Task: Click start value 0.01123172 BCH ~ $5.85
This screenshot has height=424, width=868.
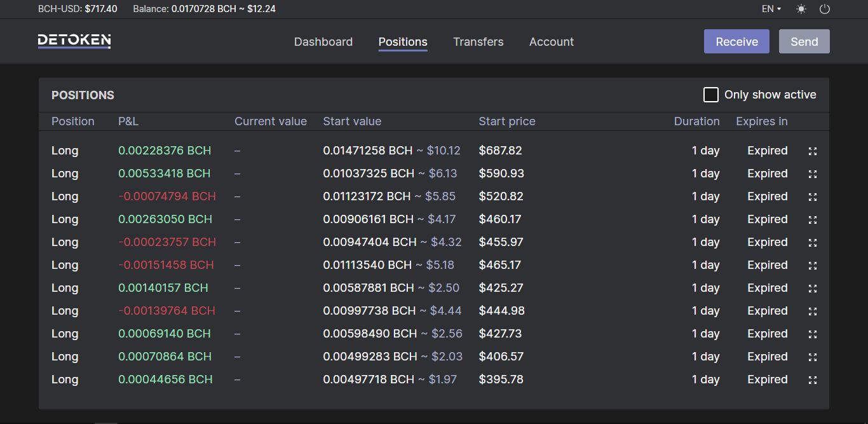Action: [x=390, y=196]
